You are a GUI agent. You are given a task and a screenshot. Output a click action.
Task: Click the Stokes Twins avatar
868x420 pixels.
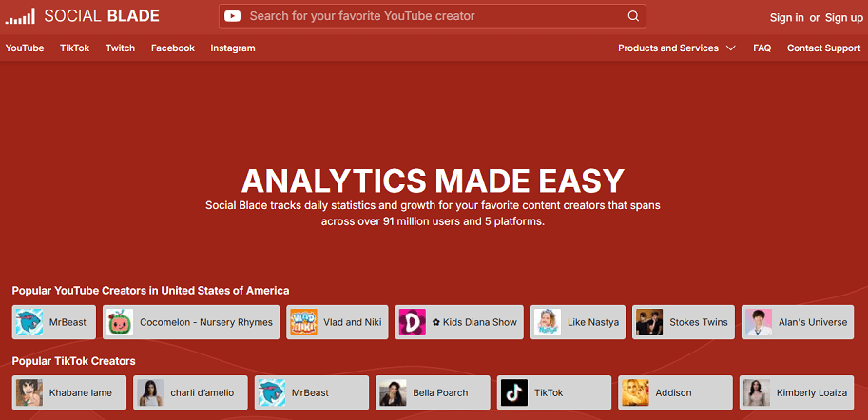click(649, 322)
